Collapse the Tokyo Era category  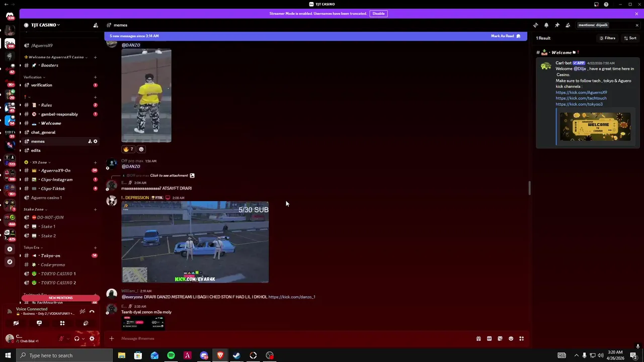point(33,247)
